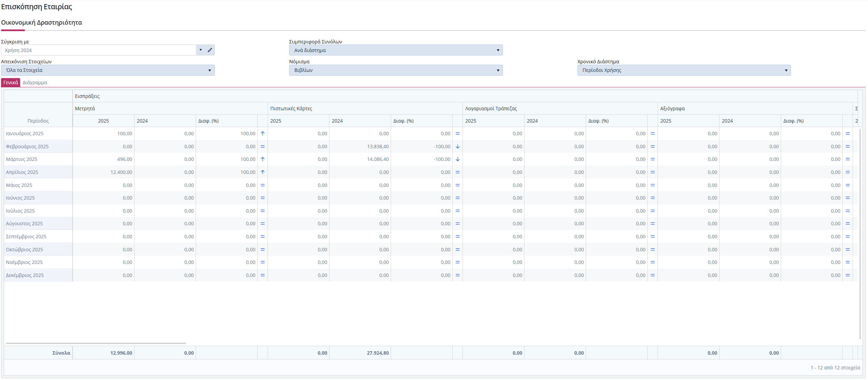Screen dimensions: 868x380
Task: Click the up arrow in Μάρτιος 2025 Μετρητά
Action: pos(262,159)
